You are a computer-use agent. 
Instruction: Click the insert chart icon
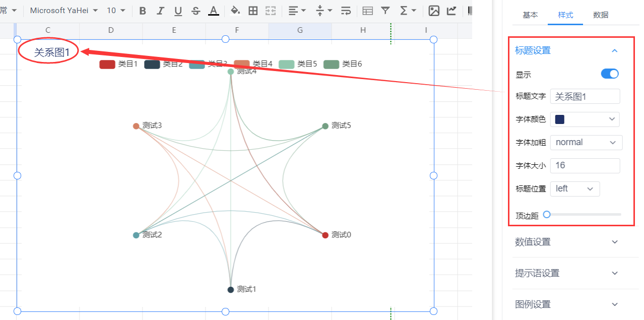click(x=452, y=11)
